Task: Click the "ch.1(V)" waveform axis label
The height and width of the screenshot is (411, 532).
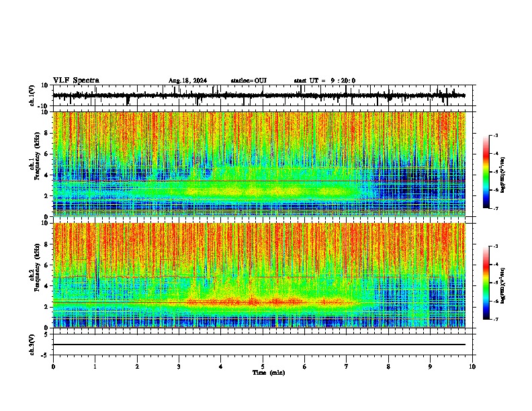Action: (32, 95)
